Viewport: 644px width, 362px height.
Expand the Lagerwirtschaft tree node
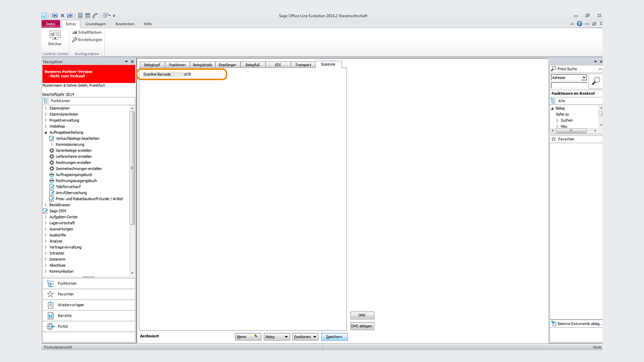click(46, 223)
